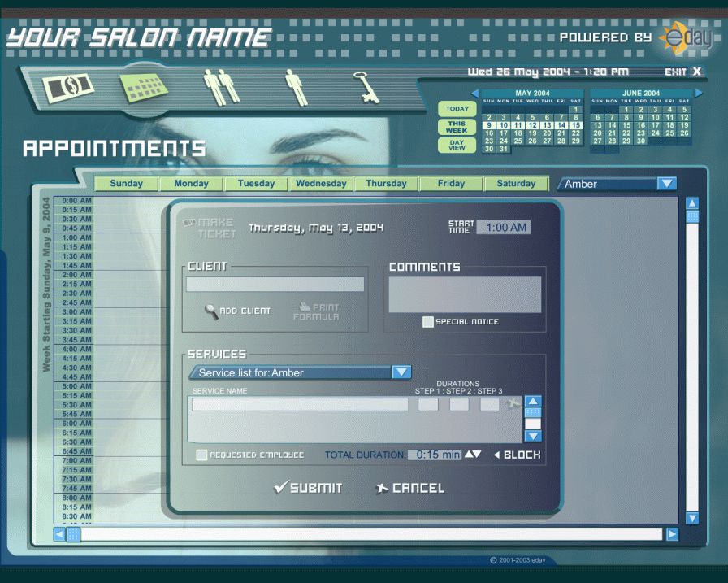Image resolution: width=728 pixels, height=583 pixels.
Task: Click the Client name input field
Action: [275, 285]
